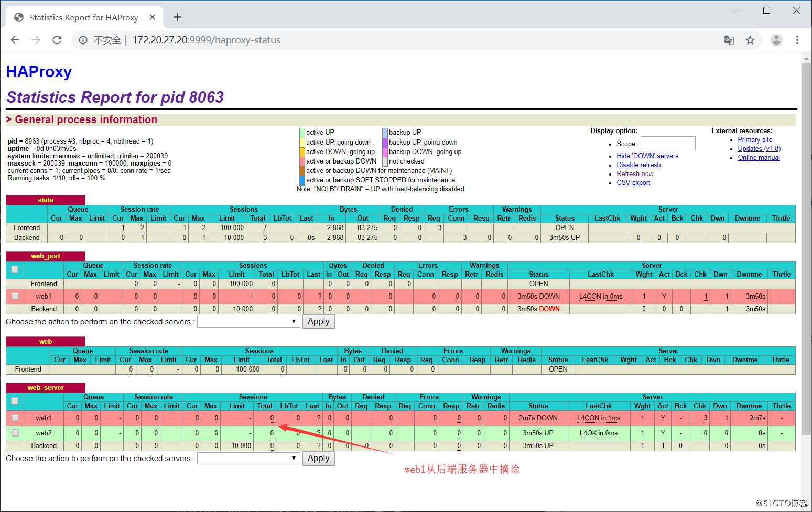
Task: Open the Online manual link
Action: (759, 157)
